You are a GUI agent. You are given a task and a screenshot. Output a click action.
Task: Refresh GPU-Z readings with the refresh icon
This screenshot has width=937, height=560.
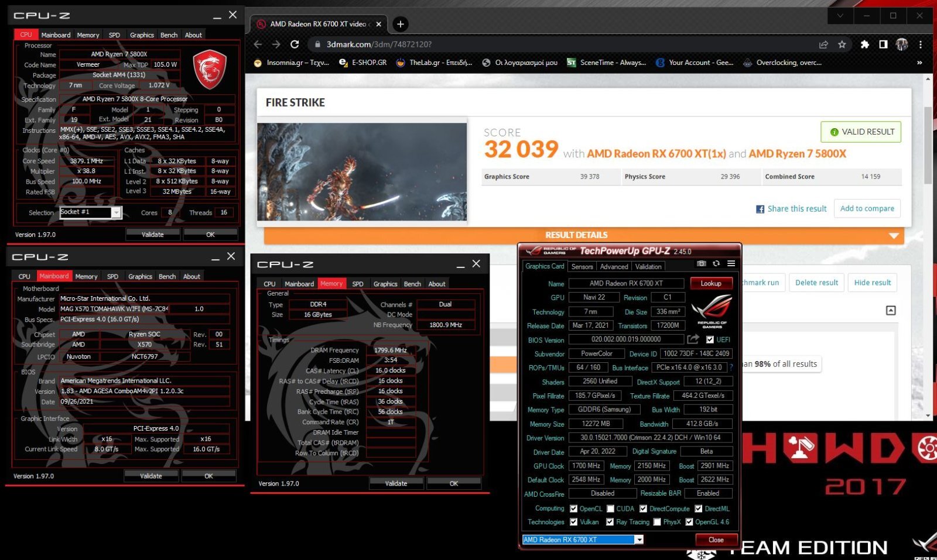click(716, 264)
